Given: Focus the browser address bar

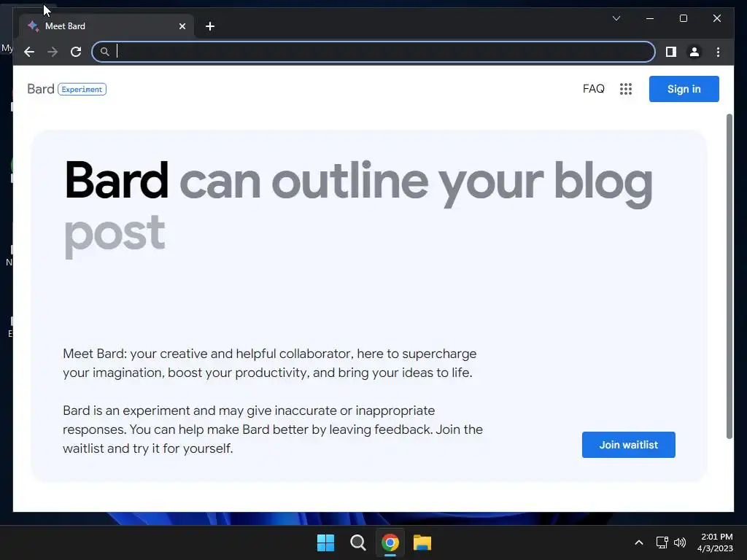Looking at the screenshot, I should (373, 52).
